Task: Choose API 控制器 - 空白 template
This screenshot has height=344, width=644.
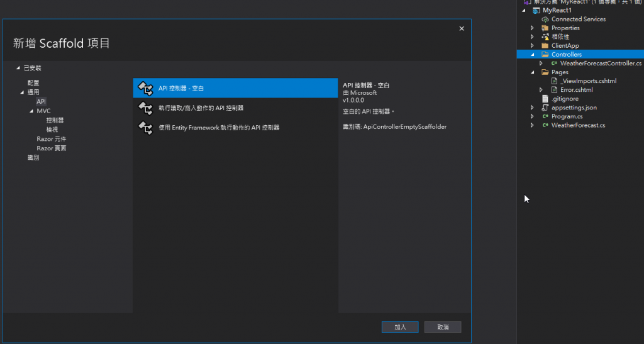Action: point(235,88)
